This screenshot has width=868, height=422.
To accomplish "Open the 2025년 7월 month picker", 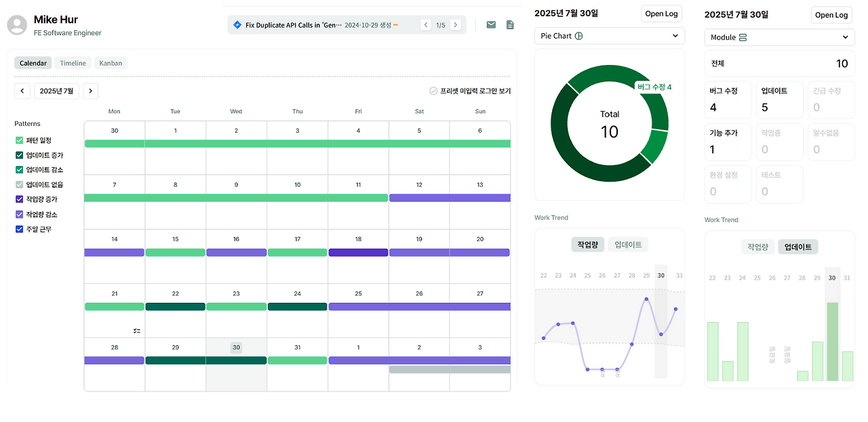I will [56, 91].
